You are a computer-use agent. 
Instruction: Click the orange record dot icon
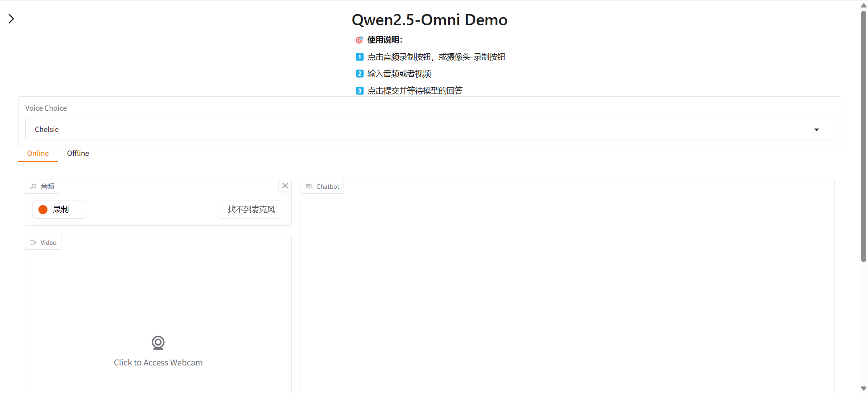(x=43, y=210)
